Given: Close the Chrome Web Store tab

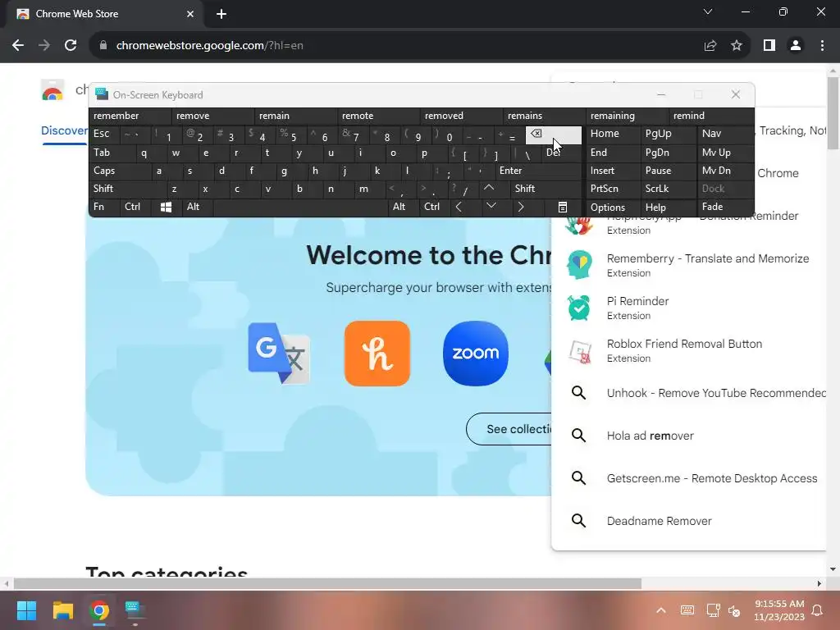Looking at the screenshot, I should click(x=190, y=14).
